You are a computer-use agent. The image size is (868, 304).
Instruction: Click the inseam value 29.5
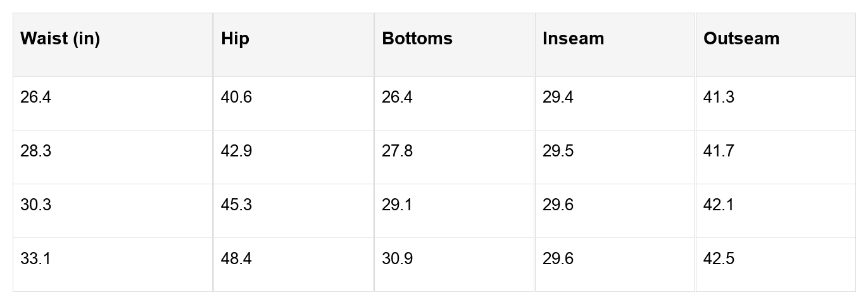click(x=558, y=151)
